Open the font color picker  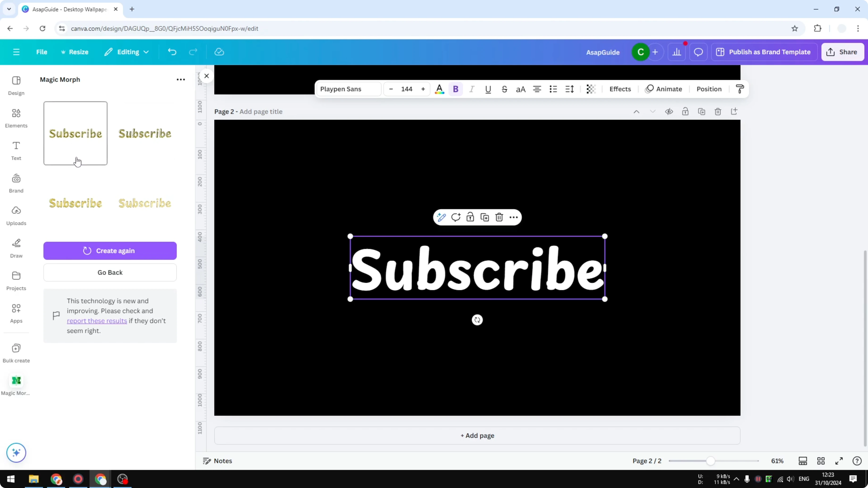[x=439, y=89]
